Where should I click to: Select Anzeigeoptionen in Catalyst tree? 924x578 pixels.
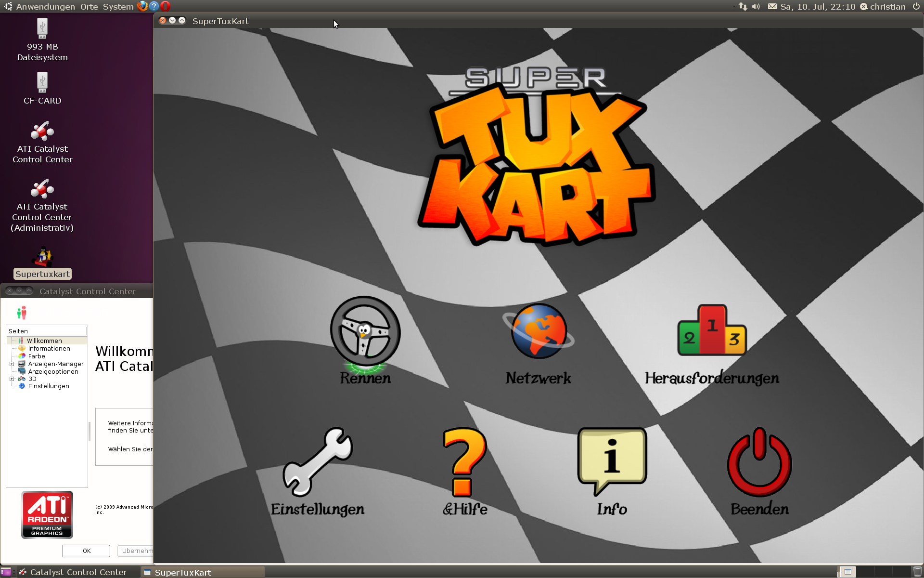coord(53,371)
